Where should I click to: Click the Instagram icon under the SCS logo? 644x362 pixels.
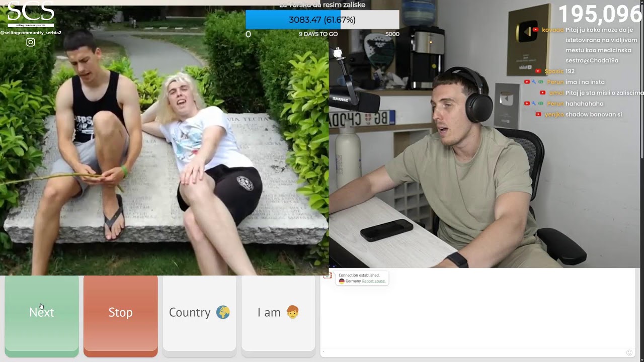pos(31,42)
